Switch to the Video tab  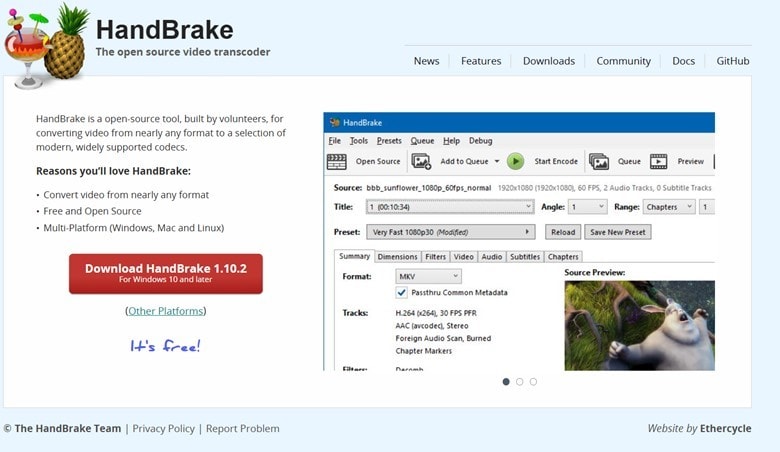tap(463, 257)
